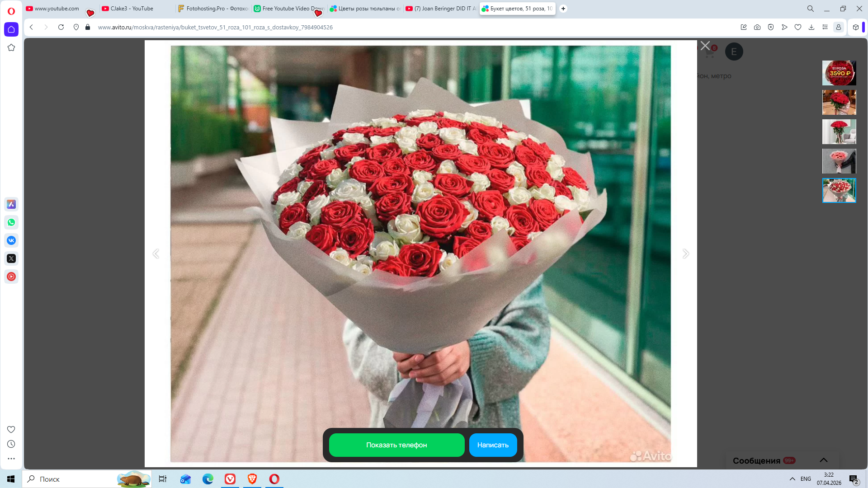
Task: Switch to CJake3 - YouTube tab
Action: click(132, 9)
